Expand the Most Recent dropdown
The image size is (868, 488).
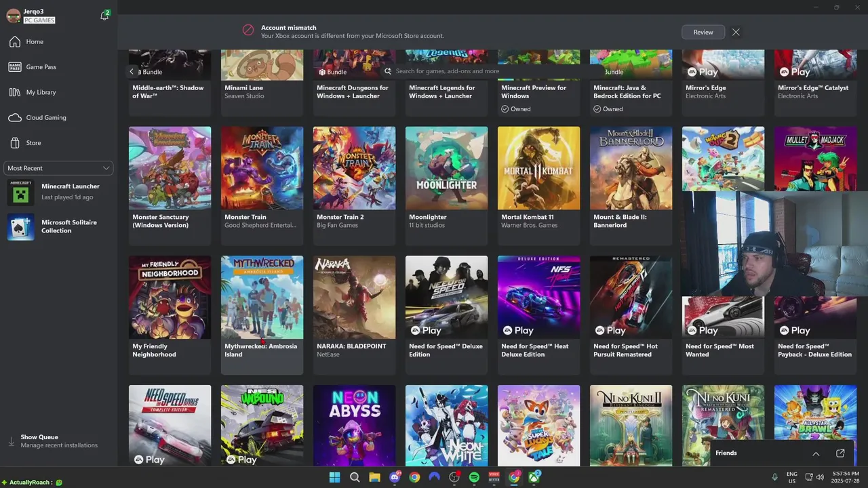(x=58, y=168)
